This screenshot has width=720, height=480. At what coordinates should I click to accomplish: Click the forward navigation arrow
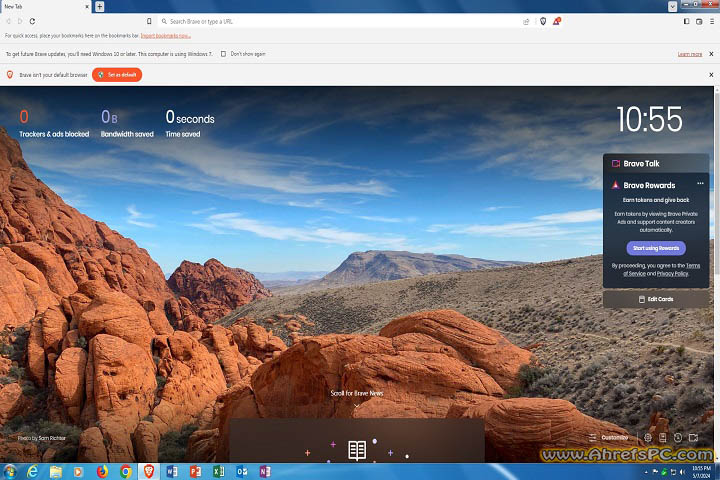pos(20,21)
